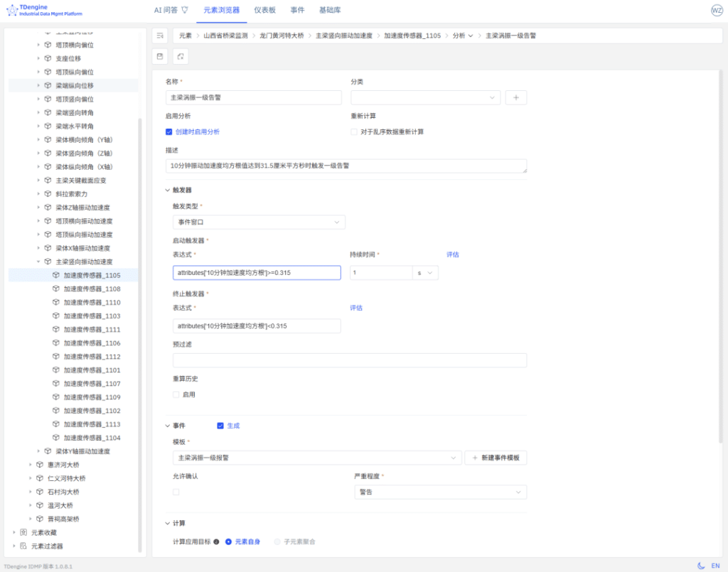Screen dimensions: 728x572
Task: Open the 基础库 tab
Action: (x=330, y=10)
